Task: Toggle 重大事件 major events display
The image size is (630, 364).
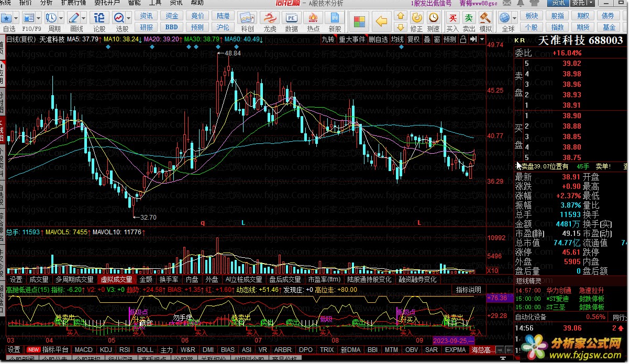Action: click(x=352, y=39)
